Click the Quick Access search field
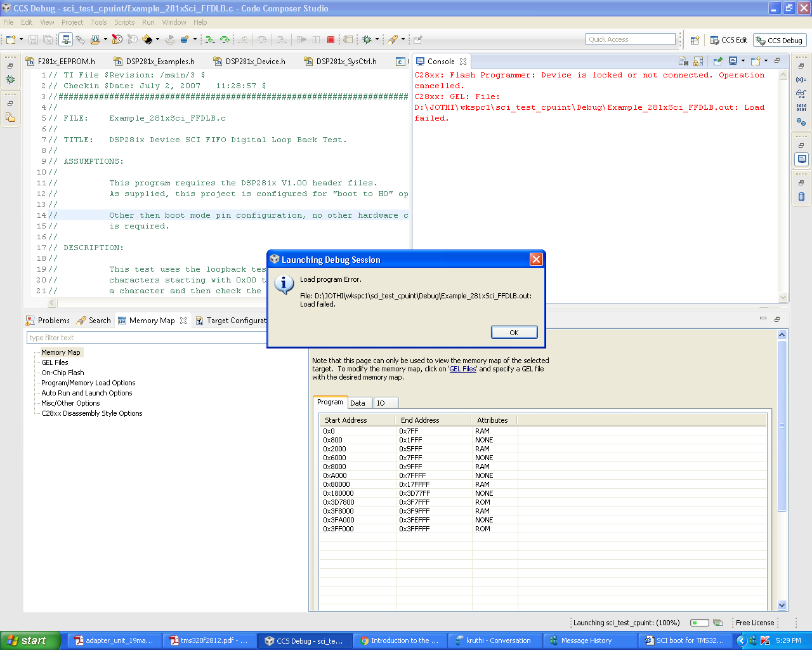This screenshot has width=812, height=650. click(x=630, y=39)
